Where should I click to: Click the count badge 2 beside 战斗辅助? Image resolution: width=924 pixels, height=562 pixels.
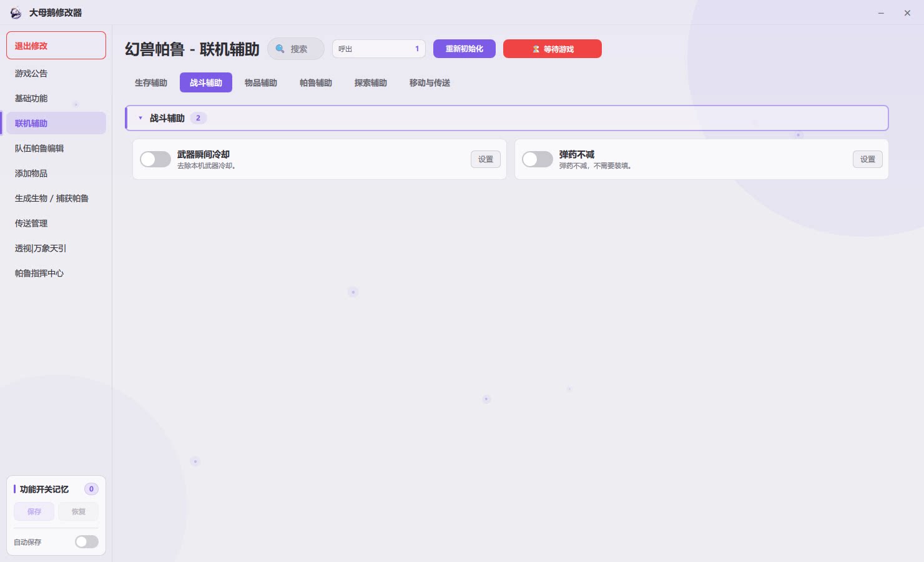(199, 118)
